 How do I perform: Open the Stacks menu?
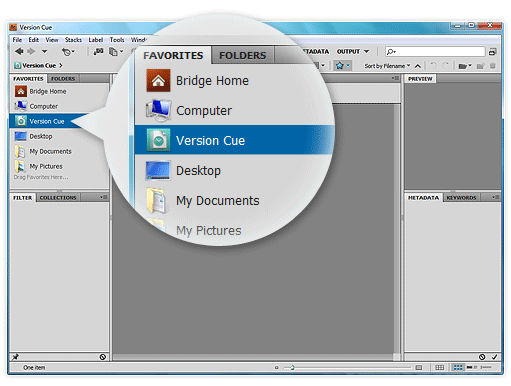[x=73, y=40]
